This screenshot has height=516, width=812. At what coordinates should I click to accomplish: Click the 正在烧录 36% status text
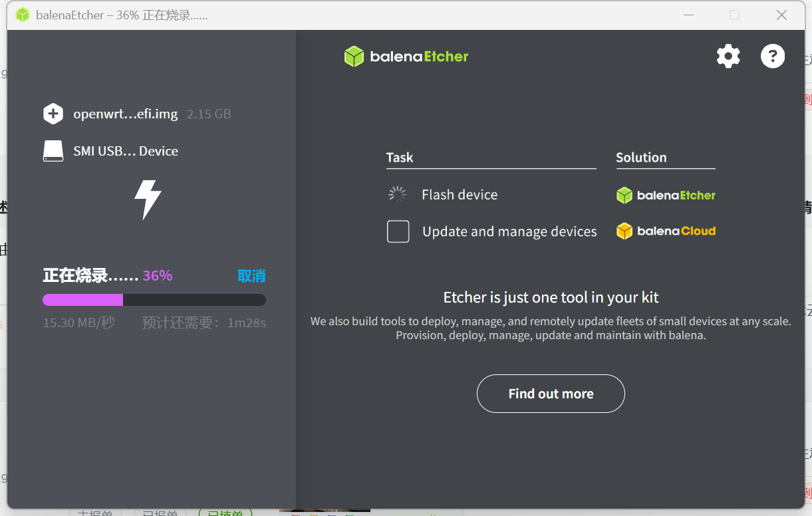point(108,275)
